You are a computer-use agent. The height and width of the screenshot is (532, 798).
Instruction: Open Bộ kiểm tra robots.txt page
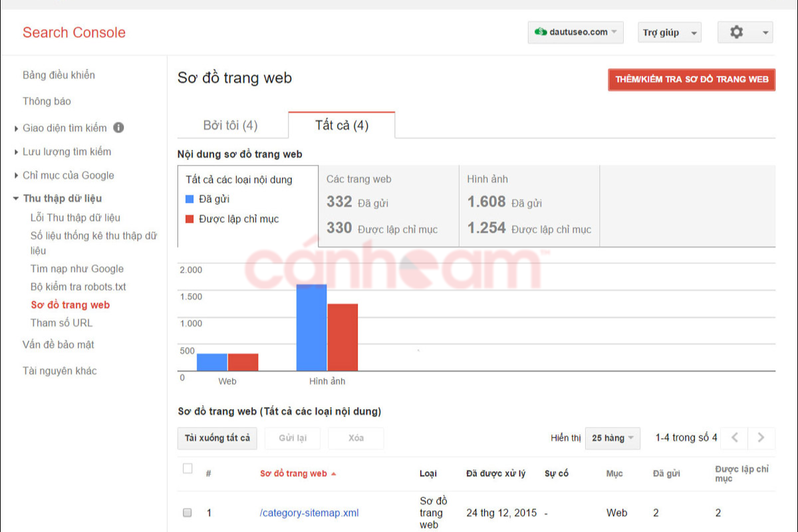coord(78,287)
